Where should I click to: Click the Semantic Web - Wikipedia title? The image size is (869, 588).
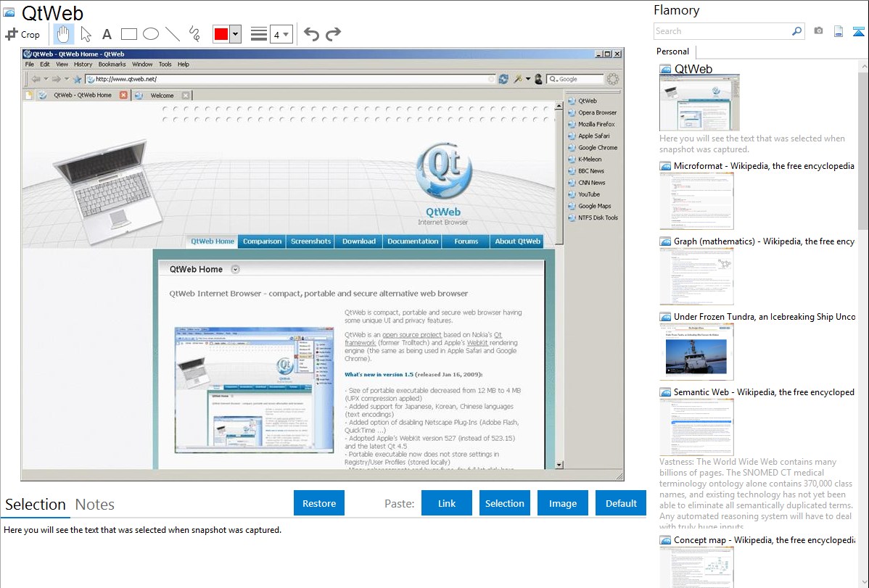[764, 392]
